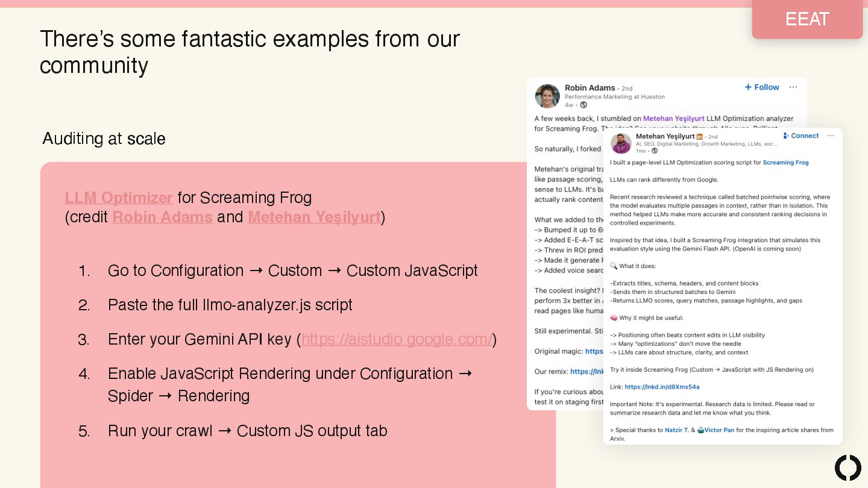Click Robin Adams' profile photo

coord(547,96)
